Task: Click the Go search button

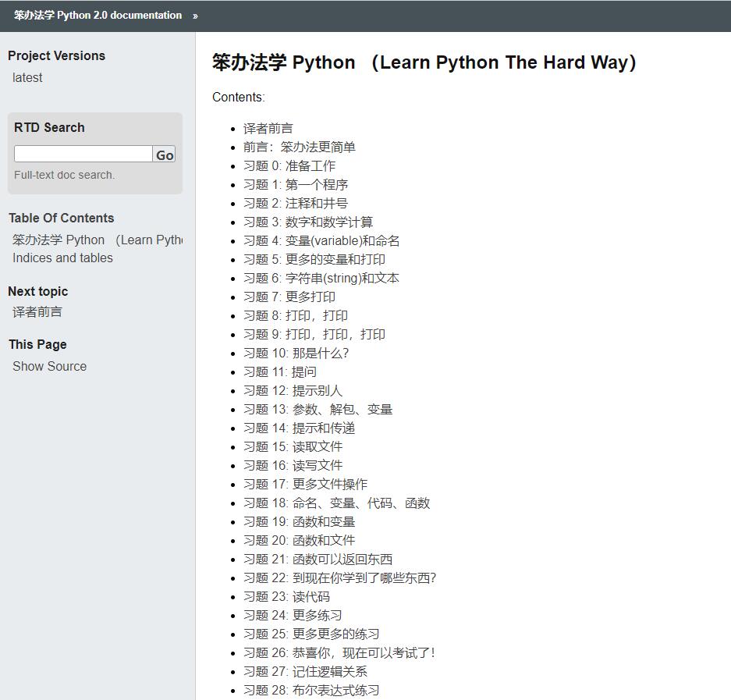Action: [x=164, y=155]
